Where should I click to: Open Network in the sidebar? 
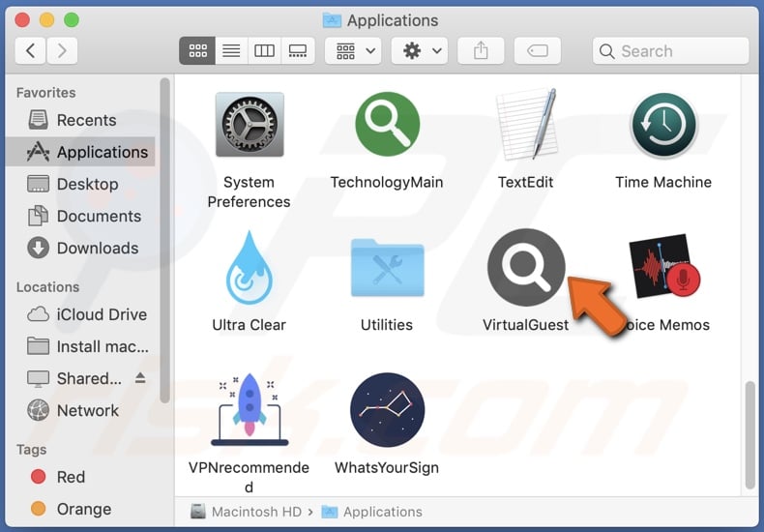(80, 411)
